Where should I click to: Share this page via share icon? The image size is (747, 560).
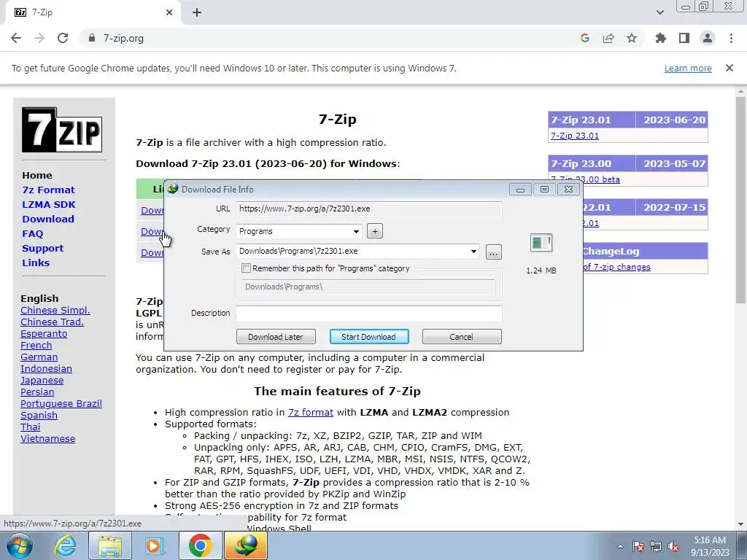(608, 38)
